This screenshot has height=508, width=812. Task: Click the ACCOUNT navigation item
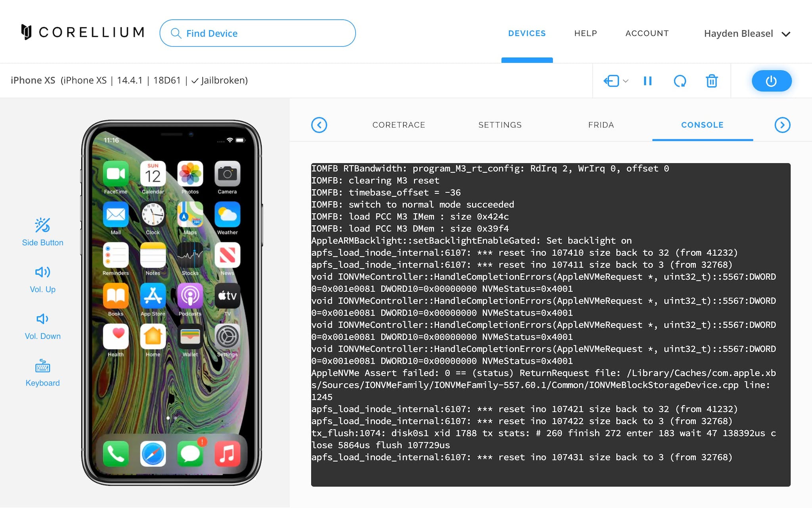click(647, 33)
